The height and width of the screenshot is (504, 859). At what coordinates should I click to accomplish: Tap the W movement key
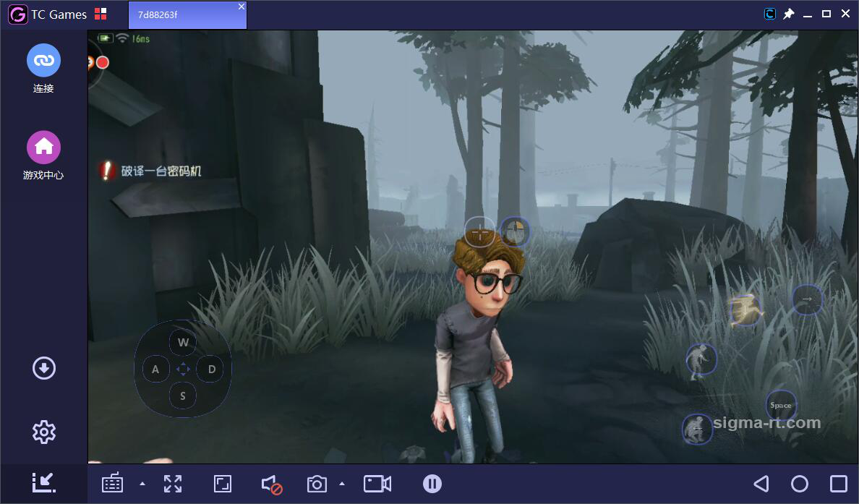[183, 343]
